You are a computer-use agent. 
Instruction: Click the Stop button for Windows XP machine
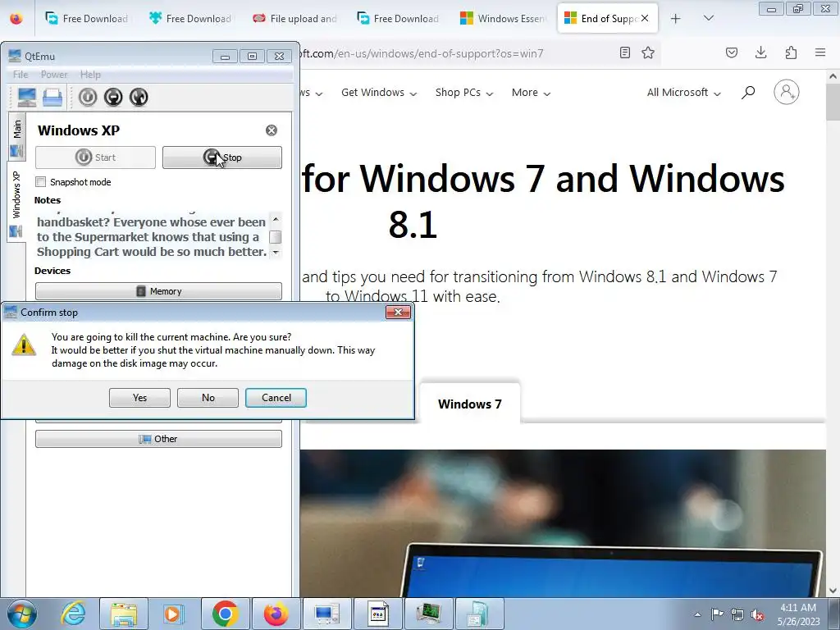click(x=221, y=157)
